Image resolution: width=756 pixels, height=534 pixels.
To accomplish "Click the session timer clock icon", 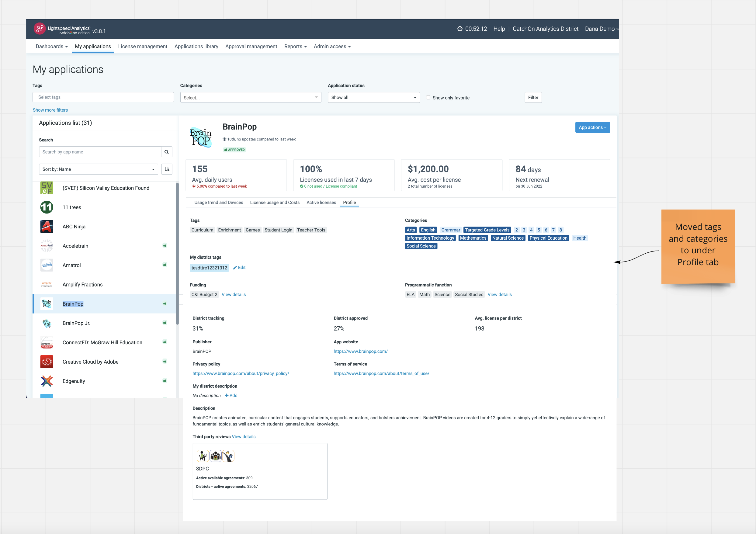I will tap(460, 29).
